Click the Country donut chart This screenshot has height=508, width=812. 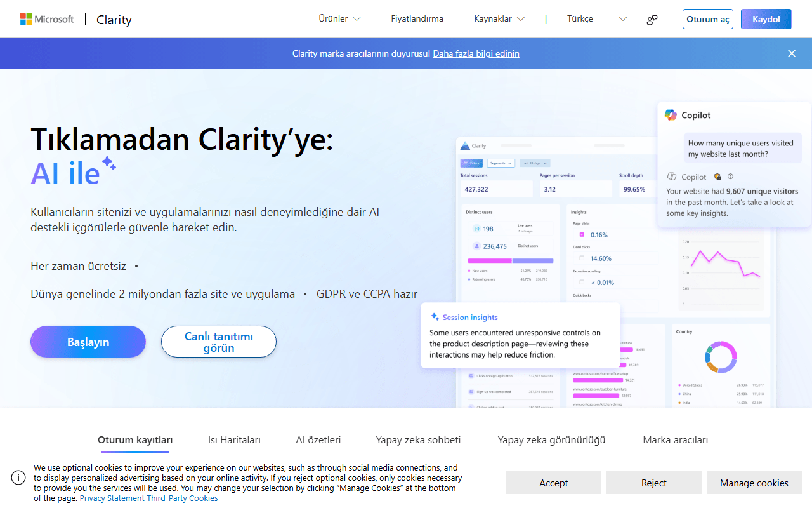point(721,357)
